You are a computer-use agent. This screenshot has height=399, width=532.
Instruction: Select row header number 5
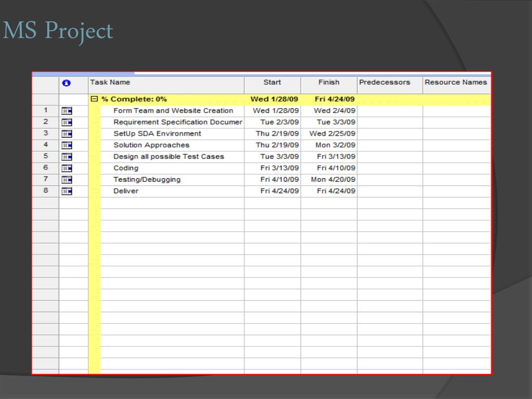[x=46, y=157]
